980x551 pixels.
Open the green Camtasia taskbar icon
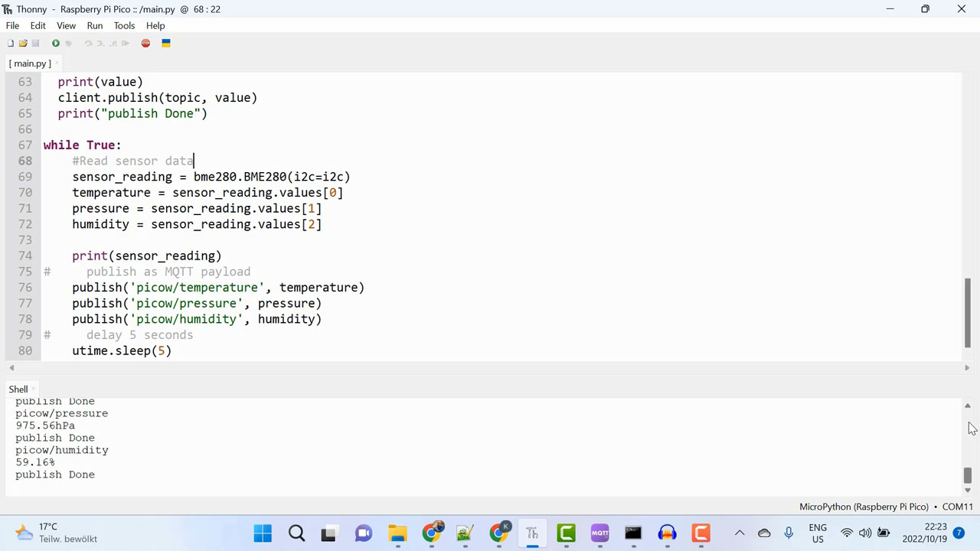(566, 533)
